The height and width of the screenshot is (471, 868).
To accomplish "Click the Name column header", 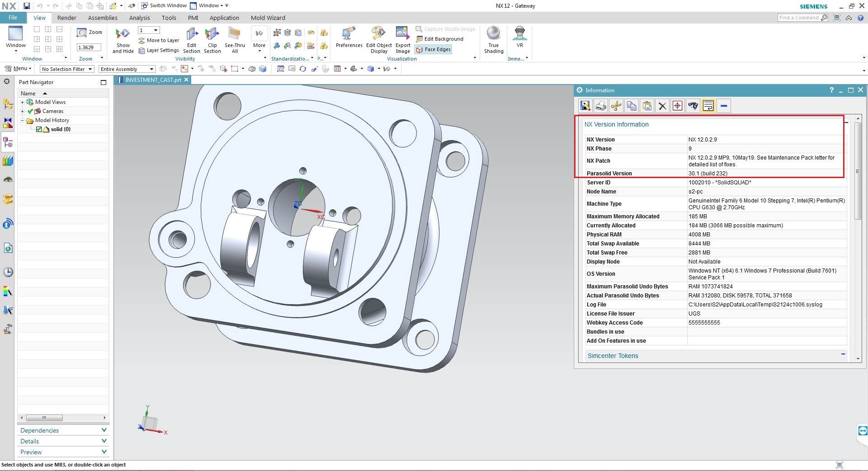I will (63, 93).
